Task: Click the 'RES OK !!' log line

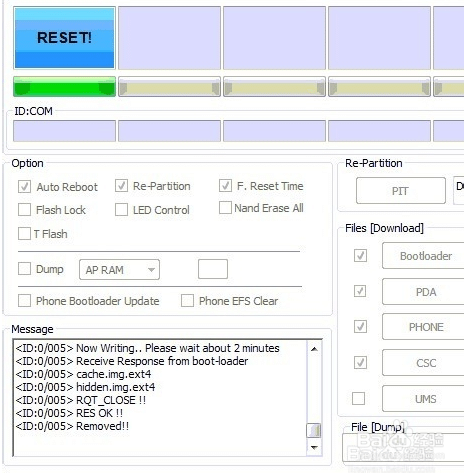Action: pyautogui.click(x=69, y=413)
